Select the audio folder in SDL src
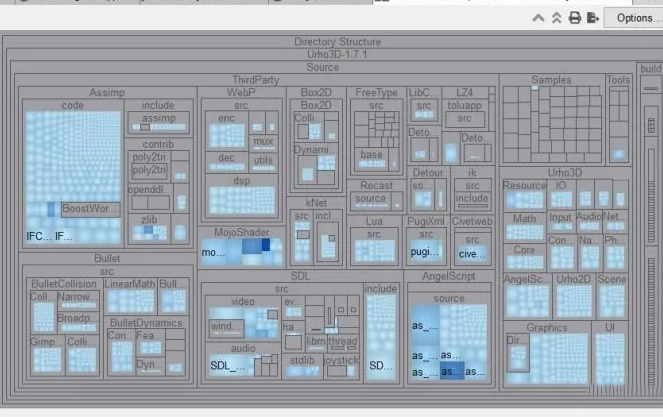The width and height of the screenshot is (663, 417). [243, 348]
